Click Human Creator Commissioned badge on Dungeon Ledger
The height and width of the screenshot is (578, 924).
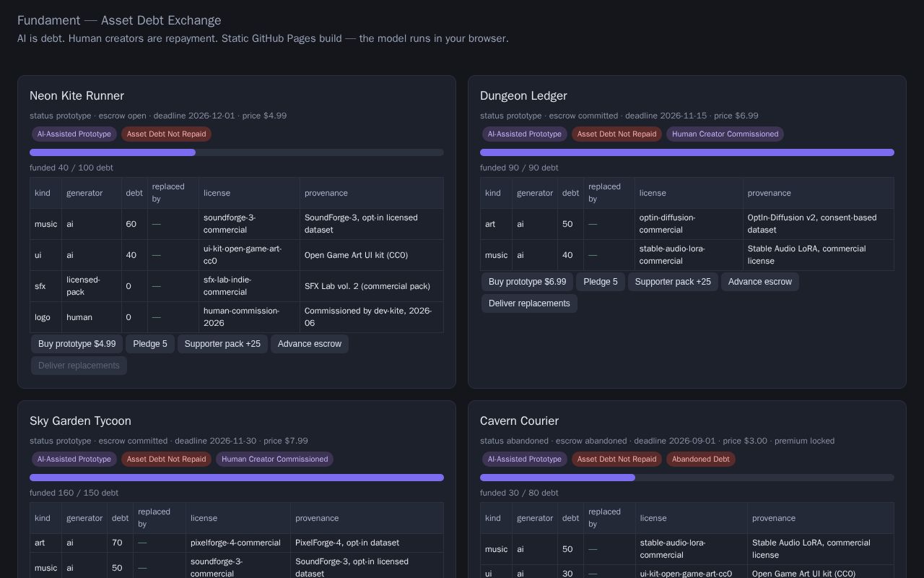[725, 134]
